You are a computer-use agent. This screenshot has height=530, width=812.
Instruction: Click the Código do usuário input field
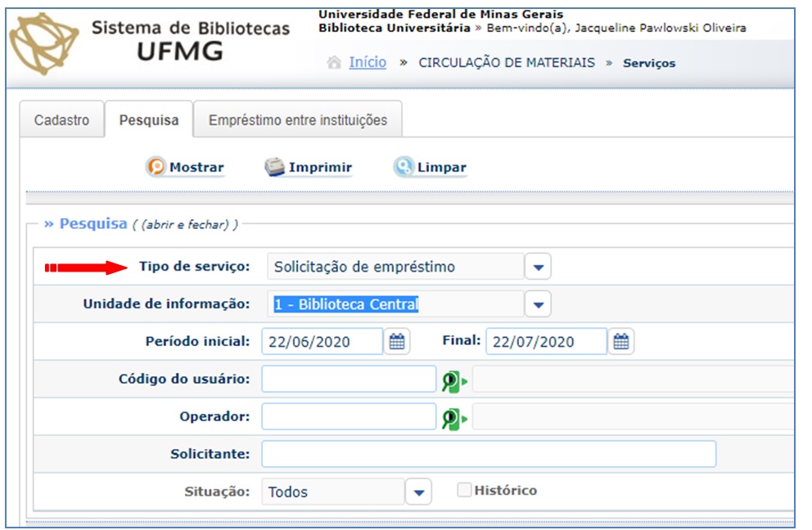(349, 380)
